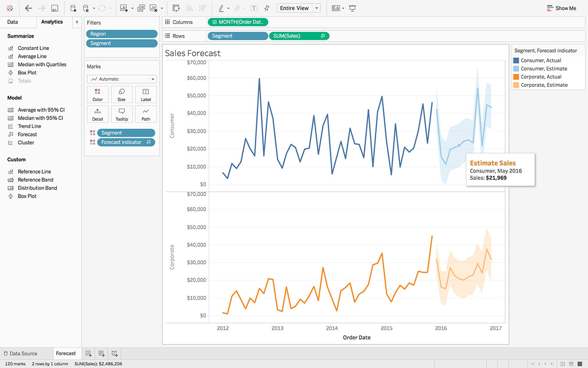Select Median with 95% CI model

tap(40, 118)
